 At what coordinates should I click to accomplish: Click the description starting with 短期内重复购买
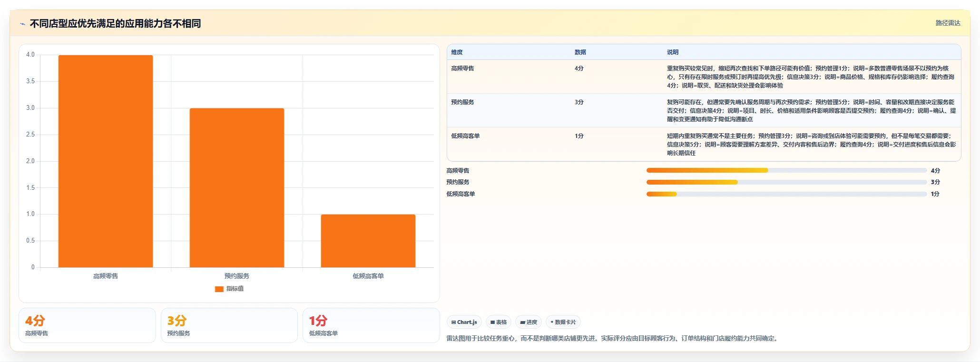[x=811, y=145]
